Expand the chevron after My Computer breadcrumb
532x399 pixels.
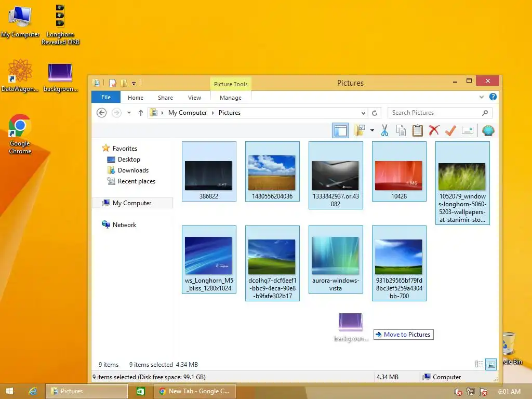pyautogui.click(x=212, y=113)
